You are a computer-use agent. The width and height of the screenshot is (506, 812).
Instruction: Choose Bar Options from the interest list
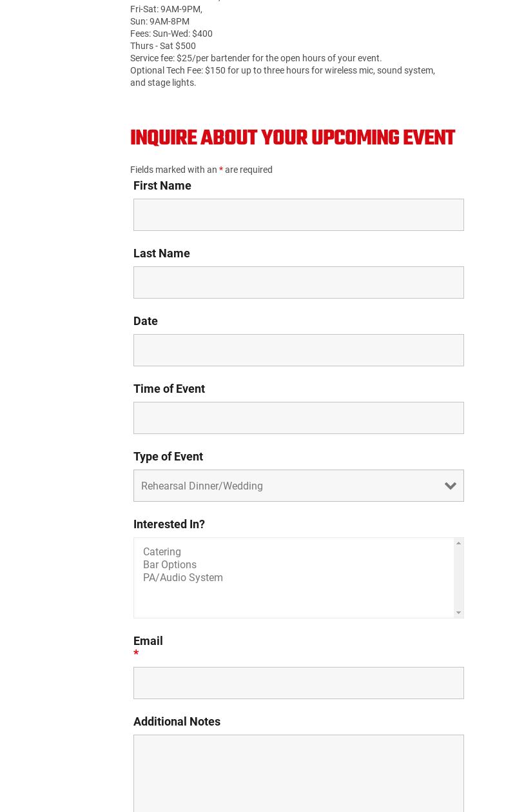point(170,565)
